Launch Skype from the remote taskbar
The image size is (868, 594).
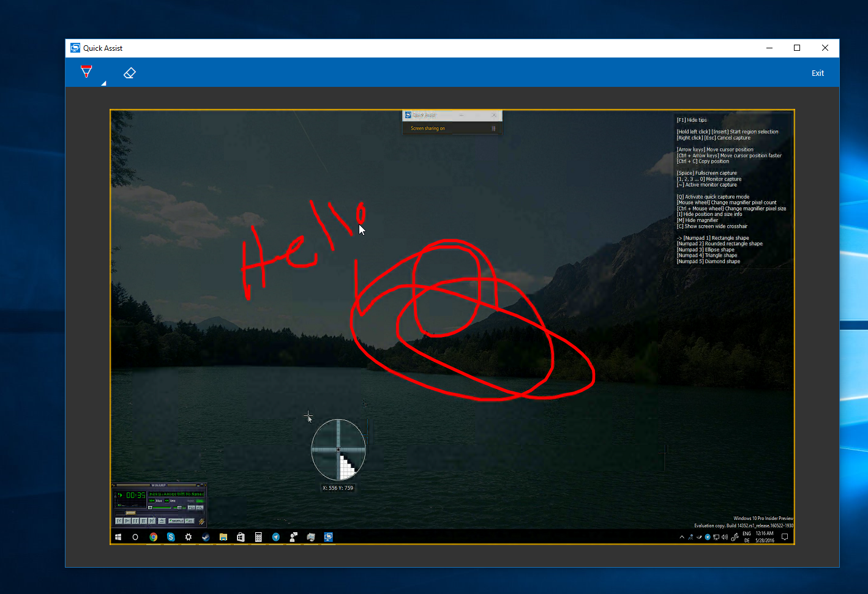[171, 537]
